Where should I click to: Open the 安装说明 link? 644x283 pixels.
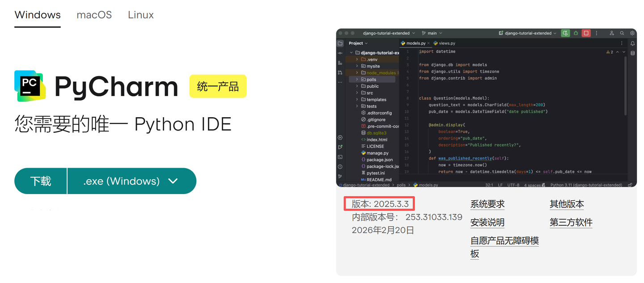tap(487, 222)
